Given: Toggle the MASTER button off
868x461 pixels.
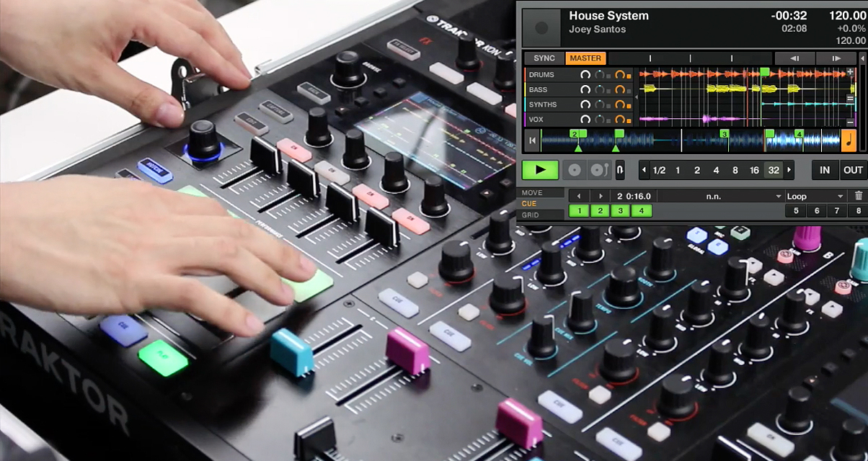Looking at the screenshot, I should pos(585,58).
